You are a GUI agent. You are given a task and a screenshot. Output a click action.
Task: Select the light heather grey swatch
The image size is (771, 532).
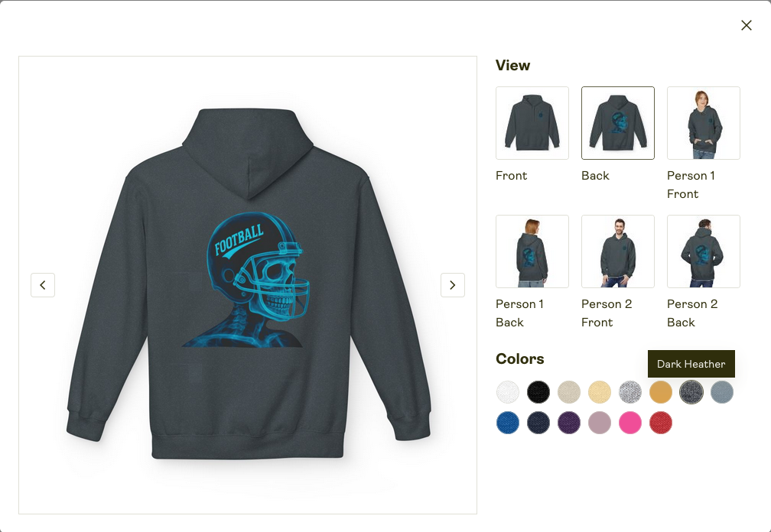pyautogui.click(x=630, y=392)
